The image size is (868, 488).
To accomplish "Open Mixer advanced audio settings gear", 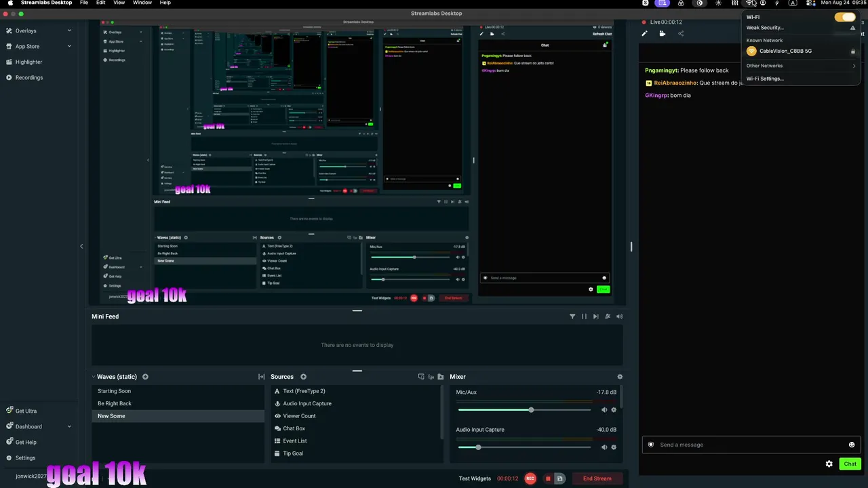I will click(x=620, y=377).
